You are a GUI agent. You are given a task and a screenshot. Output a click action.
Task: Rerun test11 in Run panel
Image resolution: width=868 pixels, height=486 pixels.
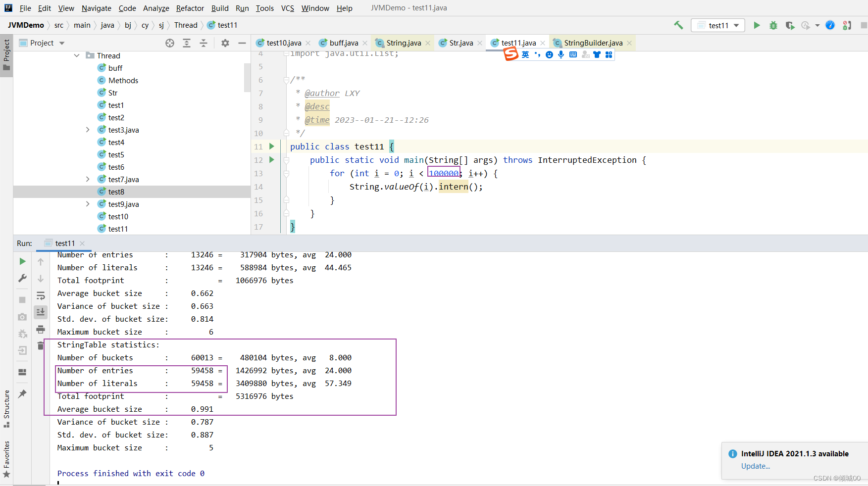click(x=22, y=261)
